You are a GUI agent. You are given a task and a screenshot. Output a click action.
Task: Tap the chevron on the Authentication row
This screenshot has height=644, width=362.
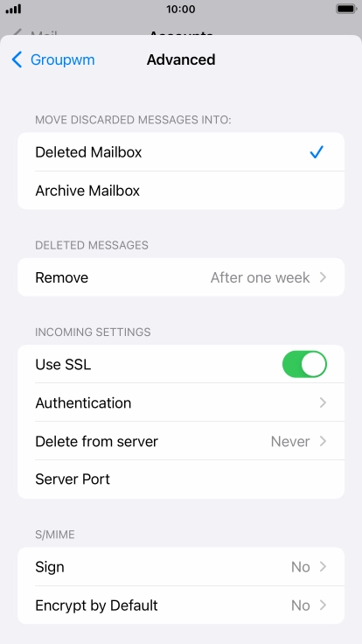323,402
